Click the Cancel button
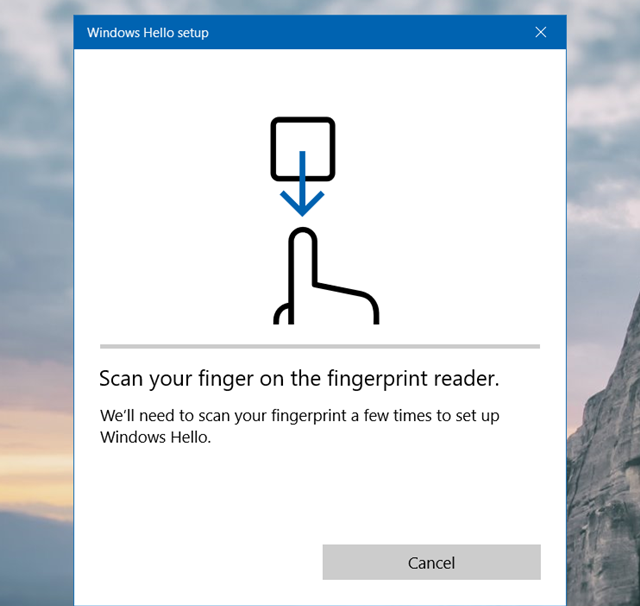The width and height of the screenshot is (640, 606). click(431, 562)
